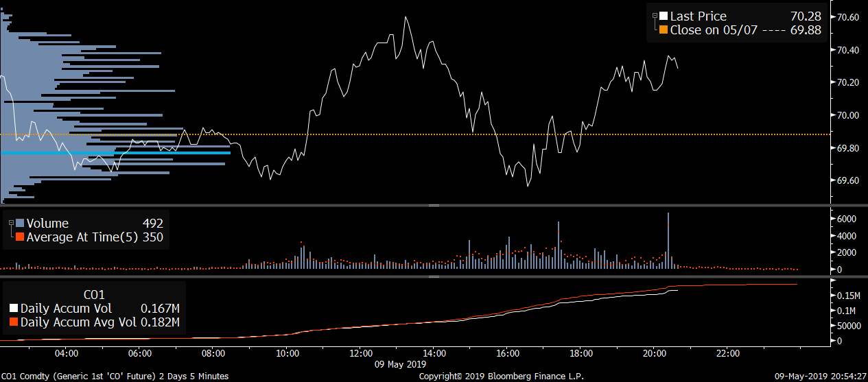This screenshot has width=868, height=382.
Task: Click the Average At Time value 350
Action: [x=152, y=237]
